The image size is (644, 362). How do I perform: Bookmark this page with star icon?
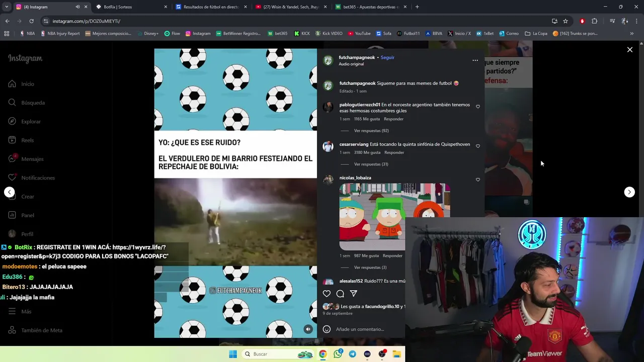click(566, 21)
